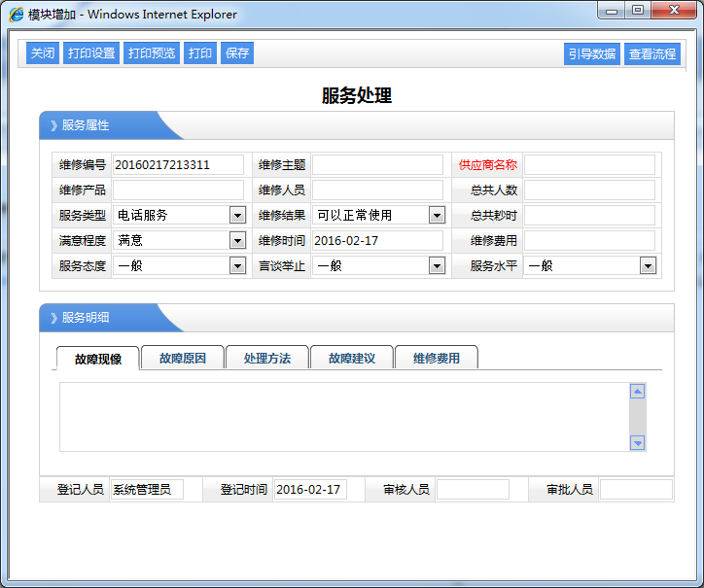Viewport: 704px width, 588px height.
Task: Save the form with 保存
Action: pos(237,53)
